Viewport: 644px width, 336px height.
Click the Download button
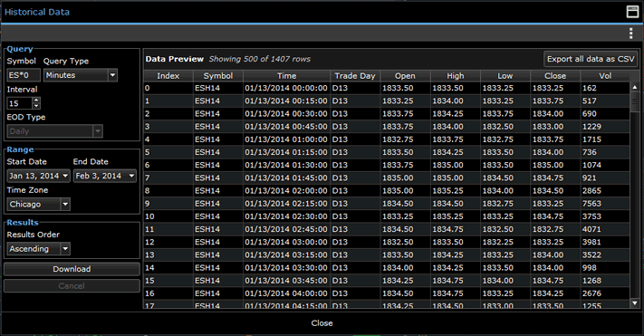[72, 269]
